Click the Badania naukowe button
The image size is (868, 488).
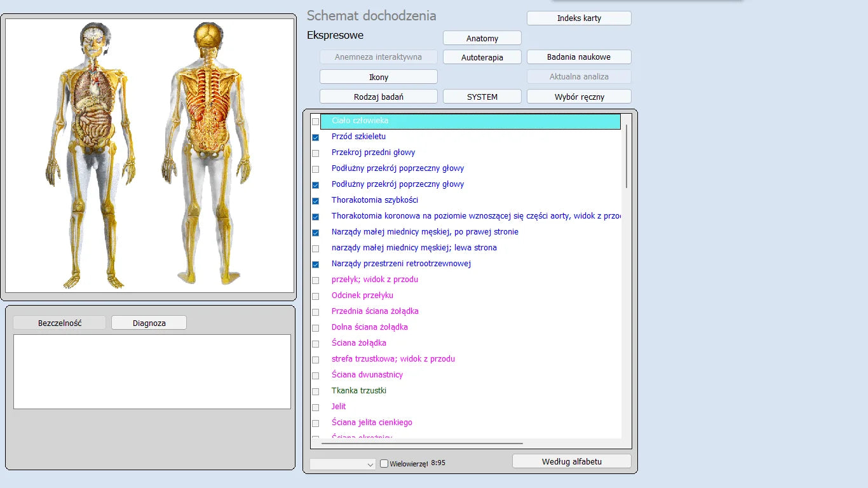click(579, 57)
